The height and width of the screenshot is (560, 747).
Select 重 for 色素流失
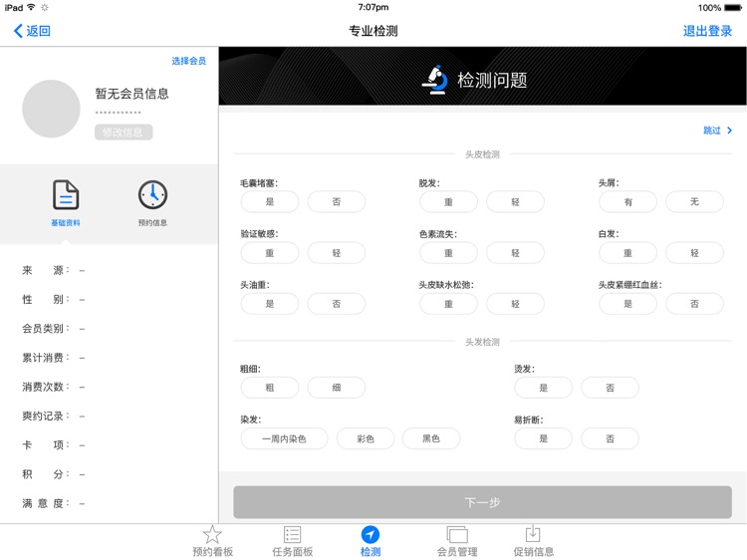coord(448,252)
